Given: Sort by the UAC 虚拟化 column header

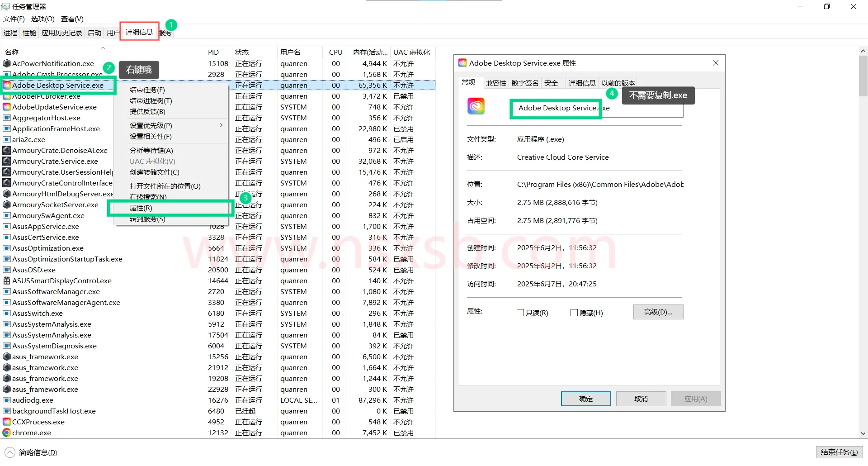Looking at the screenshot, I should [x=412, y=52].
